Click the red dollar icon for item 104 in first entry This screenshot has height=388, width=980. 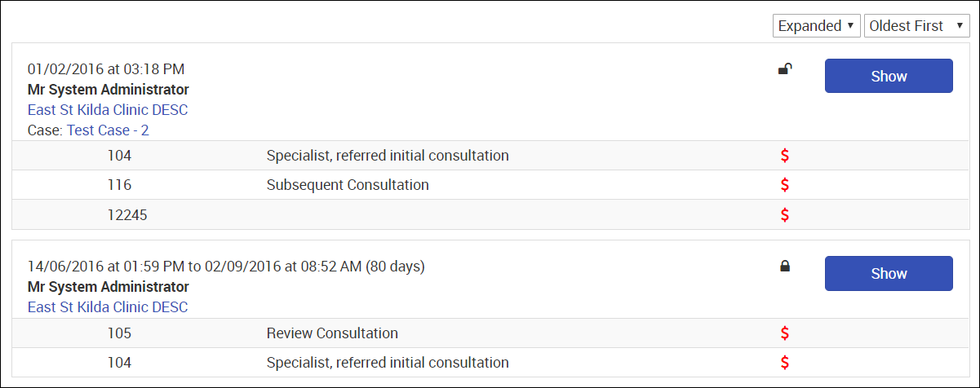coord(785,156)
